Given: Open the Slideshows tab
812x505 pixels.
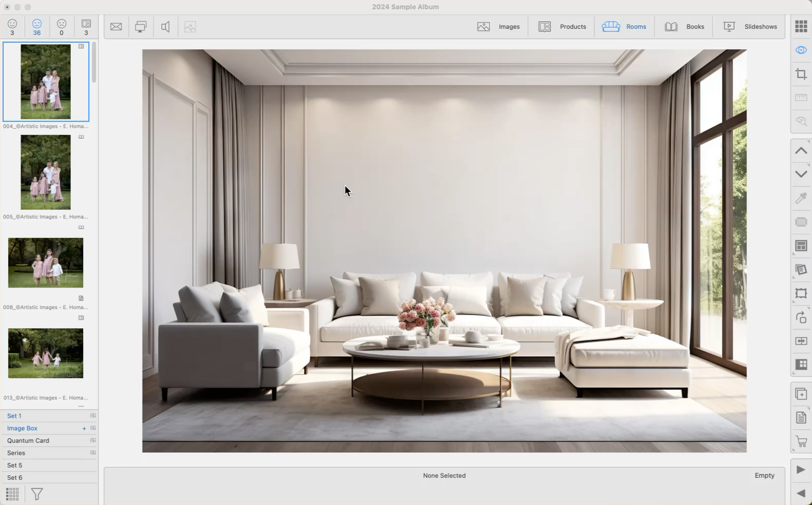Looking at the screenshot, I should click(750, 27).
